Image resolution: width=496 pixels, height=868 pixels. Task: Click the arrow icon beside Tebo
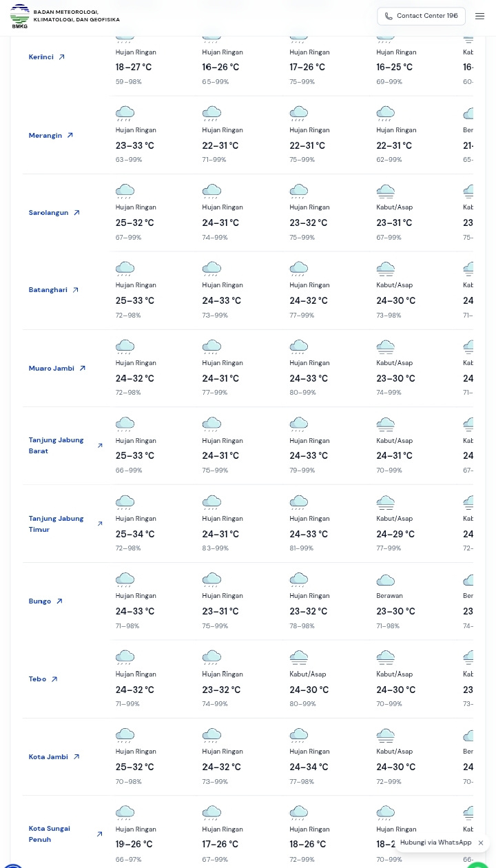pos(54,679)
